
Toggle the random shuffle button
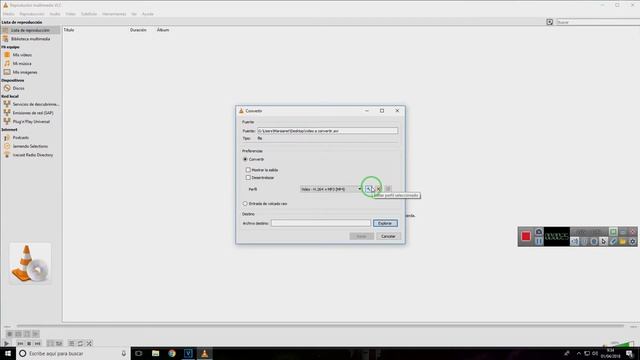coord(89,344)
